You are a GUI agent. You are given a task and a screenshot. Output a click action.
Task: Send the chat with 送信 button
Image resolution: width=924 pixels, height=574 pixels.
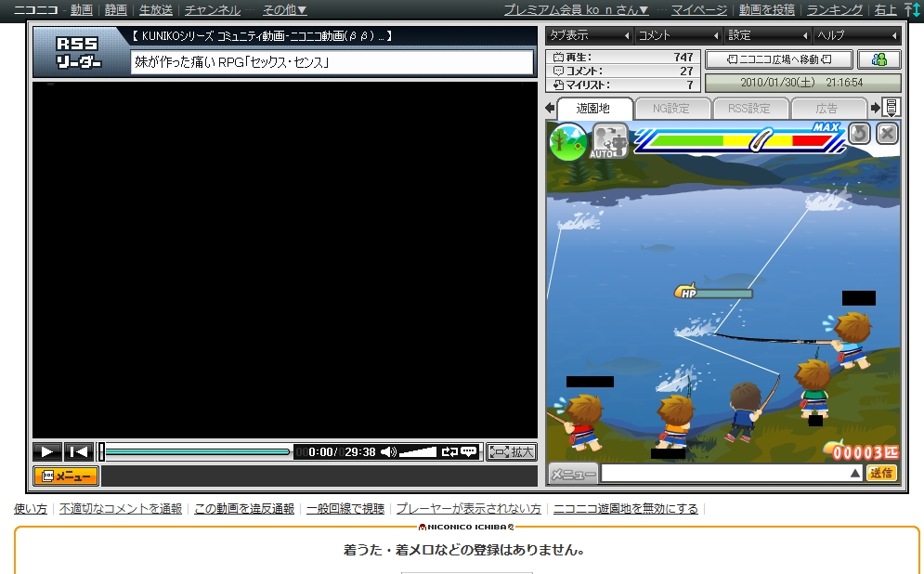[881, 474]
